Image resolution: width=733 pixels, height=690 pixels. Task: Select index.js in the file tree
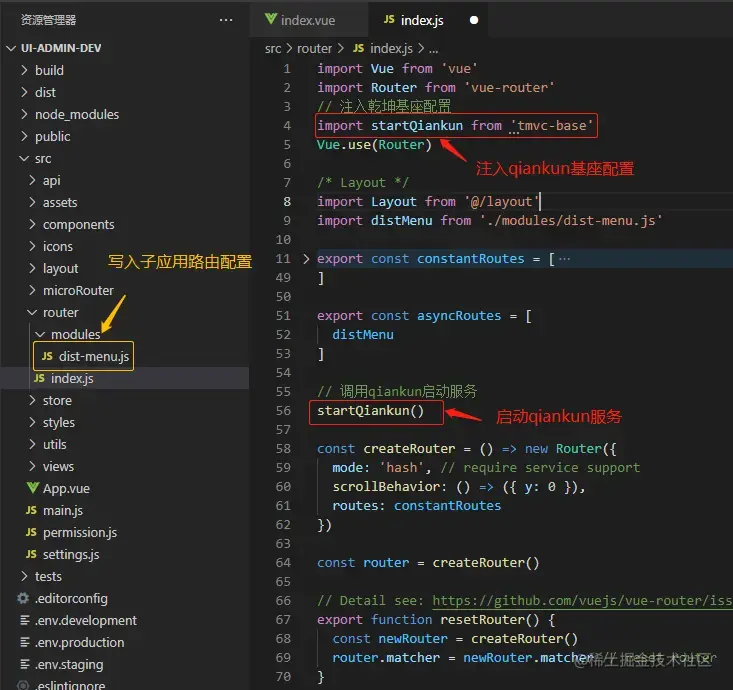tap(72, 378)
